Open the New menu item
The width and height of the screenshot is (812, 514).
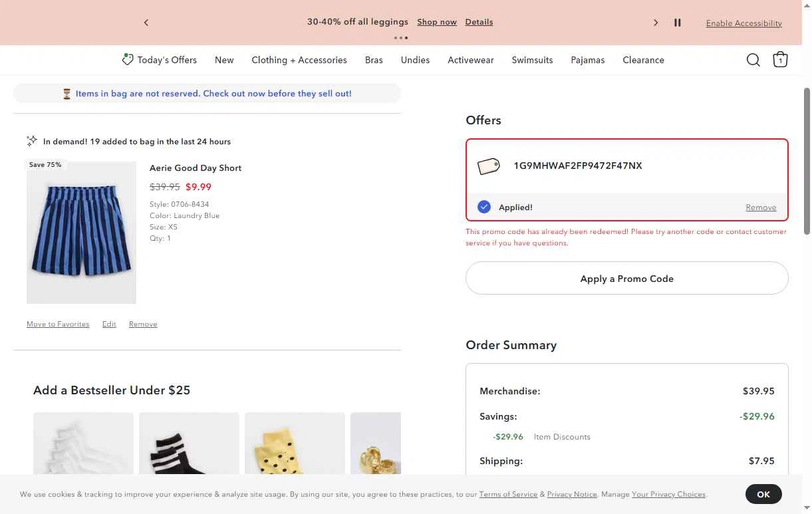[x=224, y=60]
